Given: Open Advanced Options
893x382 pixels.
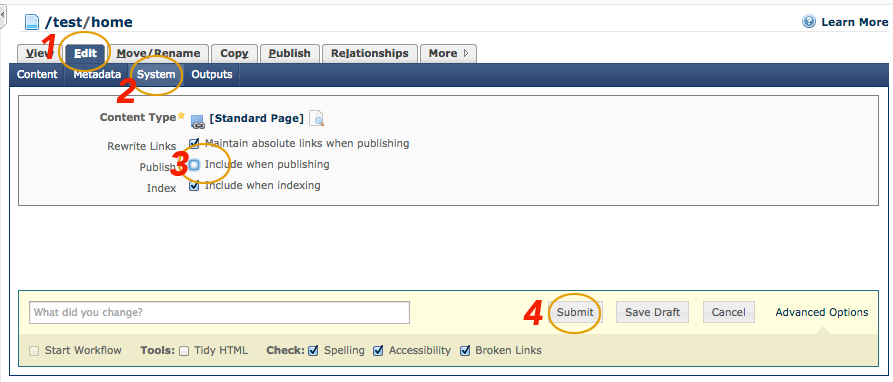Looking at the screenshot, I should 822,312.
